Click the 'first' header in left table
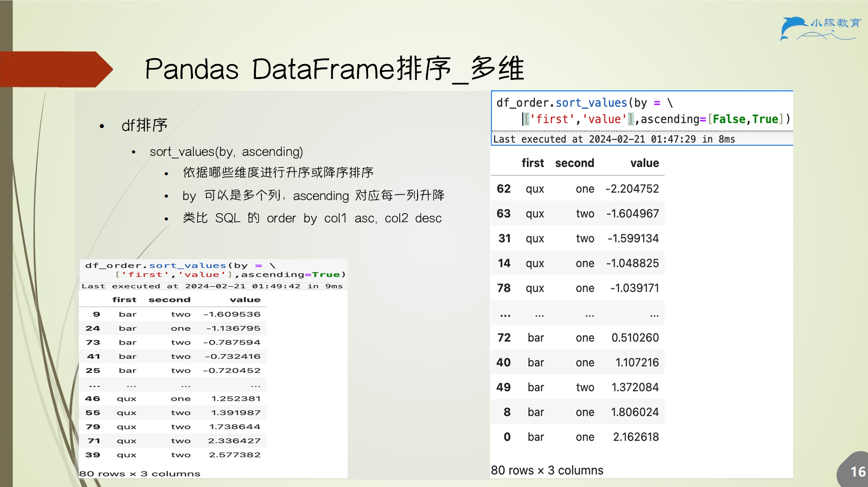 (x=124, y=300)
